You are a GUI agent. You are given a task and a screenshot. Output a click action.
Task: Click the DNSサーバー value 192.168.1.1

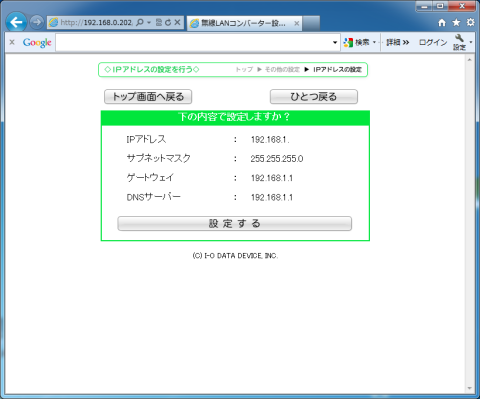click(x=272, y=197)
